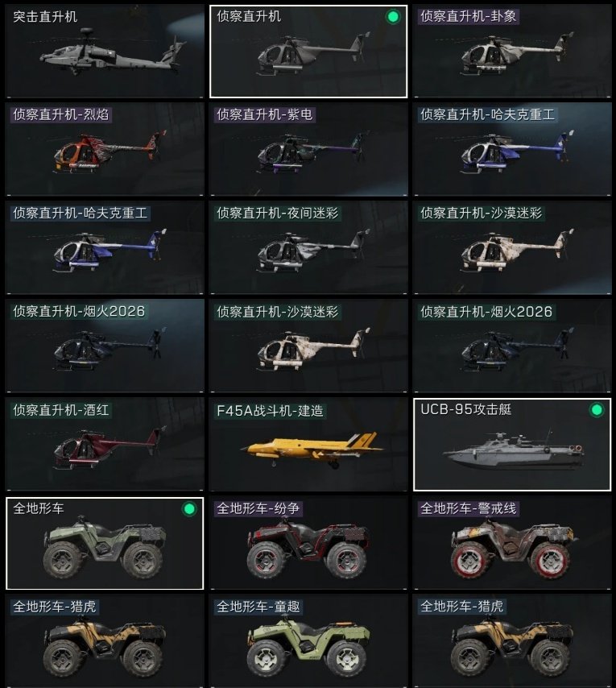
Task: Choose the 全地形车-警戒线 red-wheeled ATV
Action: coord(512,543)
